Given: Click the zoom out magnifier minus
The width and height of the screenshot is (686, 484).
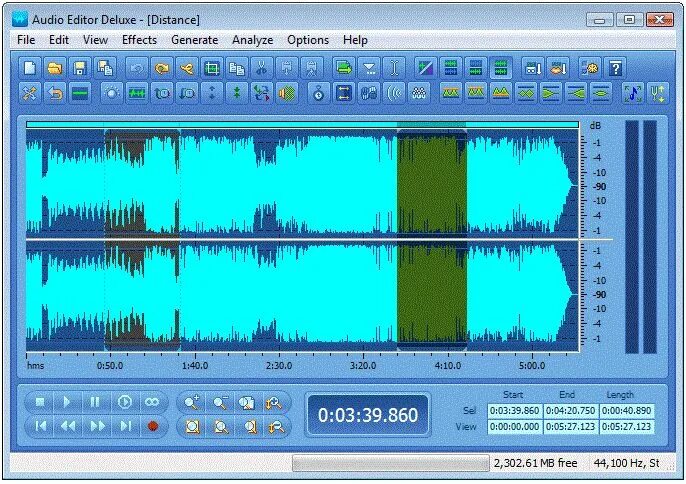Looking at the screenshot, I should click(220, 402).
